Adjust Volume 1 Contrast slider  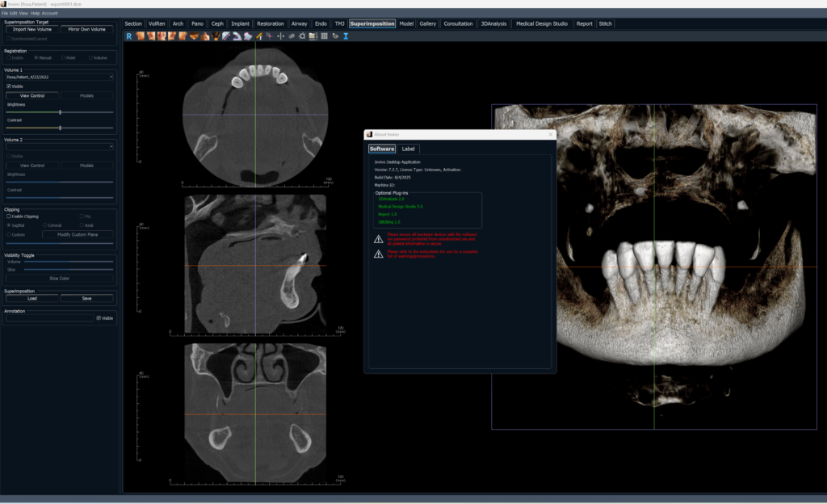click(x=60, y=128)
